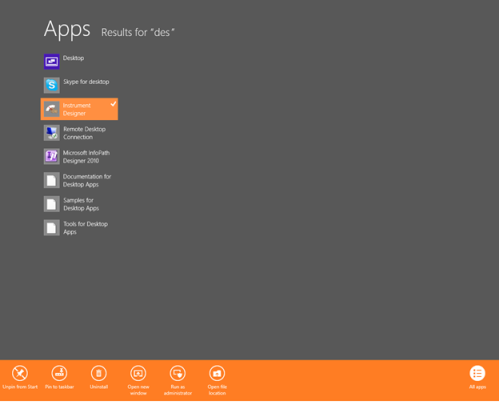Deselect the Instrument Designer checkmark
Viewport: 499px width, 405px height.
(113, 104)
